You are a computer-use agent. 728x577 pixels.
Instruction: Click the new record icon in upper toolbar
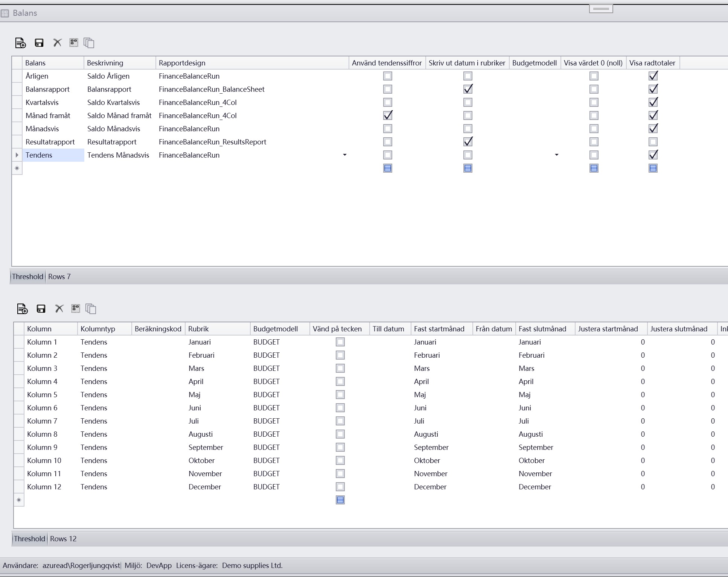click(x=20, y=43)
